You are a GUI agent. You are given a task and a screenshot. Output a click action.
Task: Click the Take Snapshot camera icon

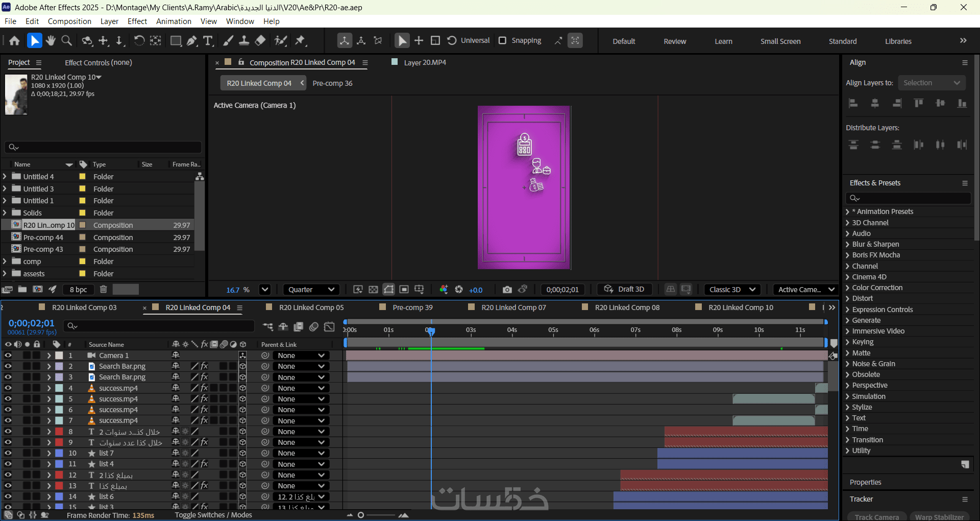[x=507, y=290]
